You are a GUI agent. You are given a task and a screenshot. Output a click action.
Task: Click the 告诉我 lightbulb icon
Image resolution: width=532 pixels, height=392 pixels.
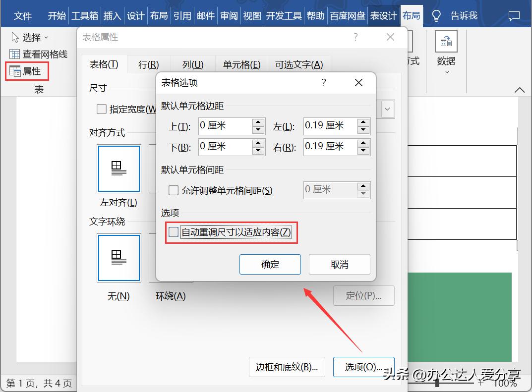point(436,15)
